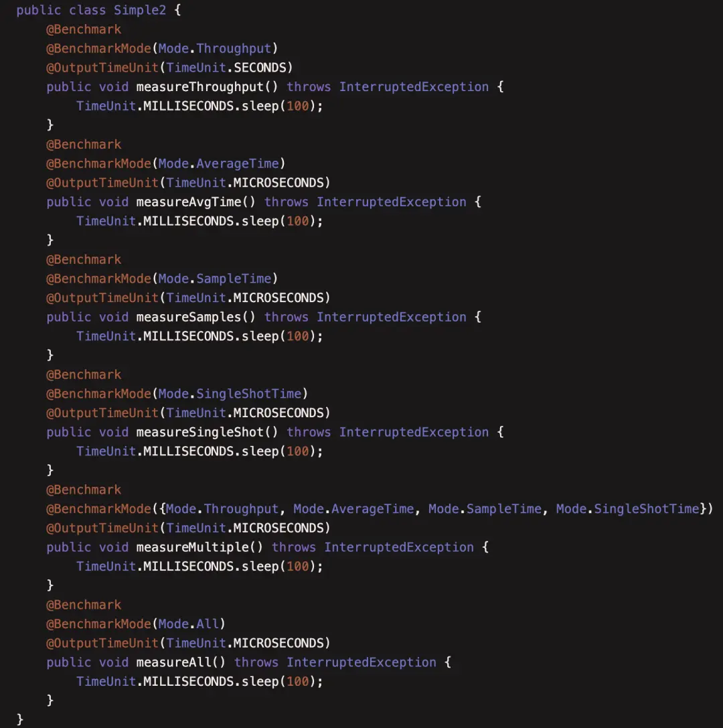This screenshot has width=723, height=728.
Task: Click the standalone Mode.SingleShotTime annotation value
Action: point(230,394)
